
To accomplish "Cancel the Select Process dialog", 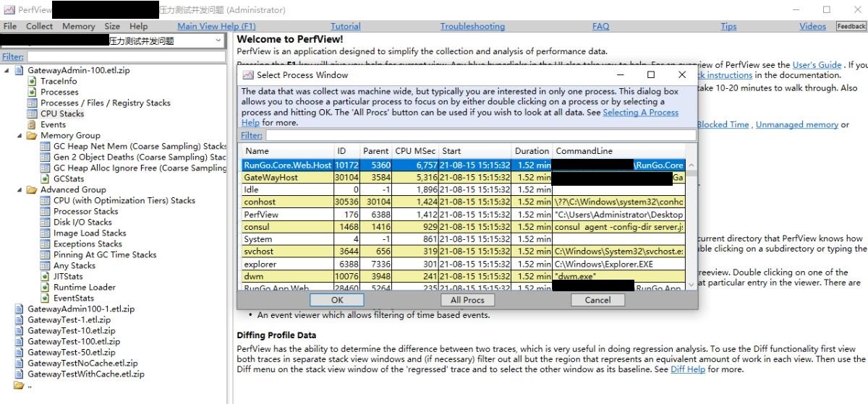I will [x=597, y=300].
